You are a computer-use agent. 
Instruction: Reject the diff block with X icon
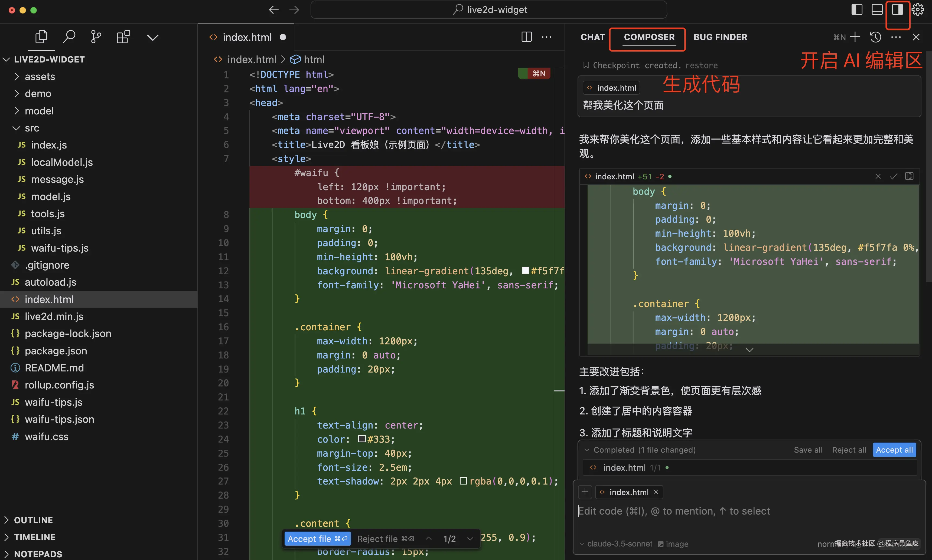click(x=878, y=176)
